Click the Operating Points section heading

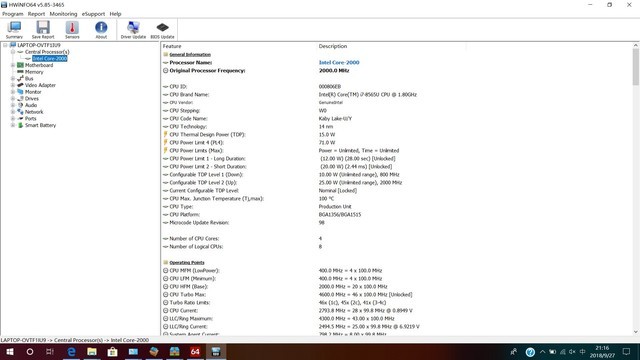pyautogui.click(x=187, y=262)
